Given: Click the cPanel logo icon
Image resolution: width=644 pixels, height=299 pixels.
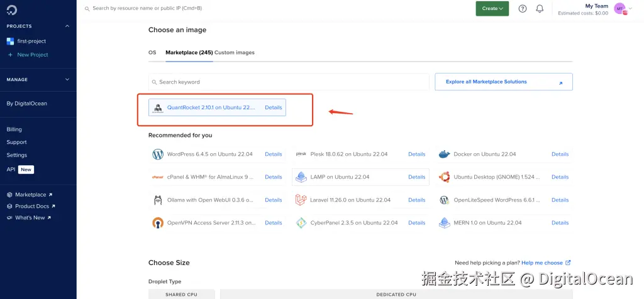Looking at the screenshot, I should pyautogui.click(x=158, y=177).
